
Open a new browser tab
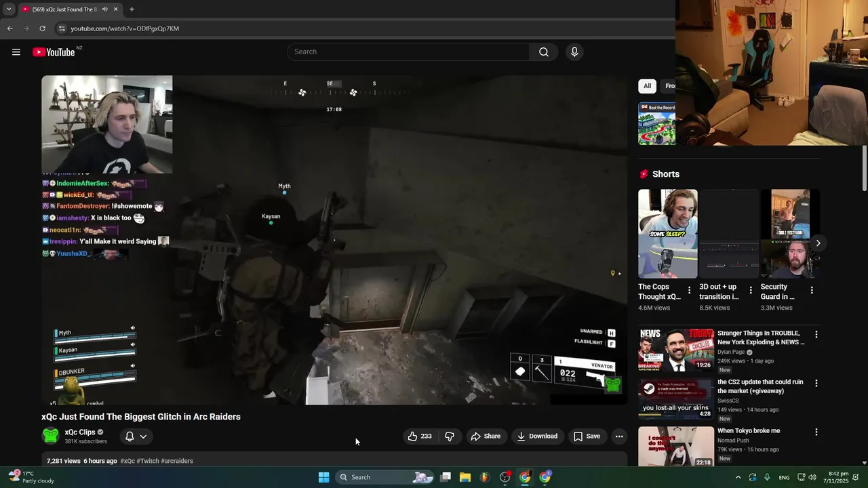pyautogui.click(x=132, y=9)
